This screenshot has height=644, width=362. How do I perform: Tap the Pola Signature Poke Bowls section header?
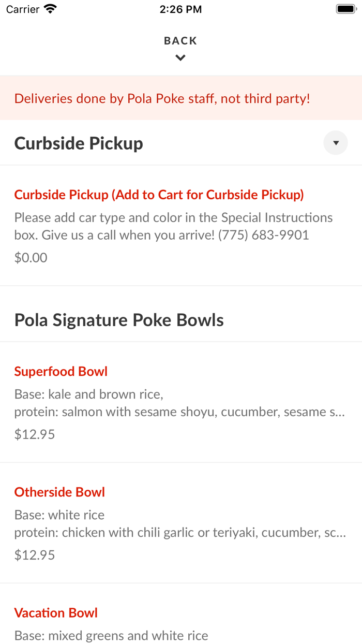118,319
